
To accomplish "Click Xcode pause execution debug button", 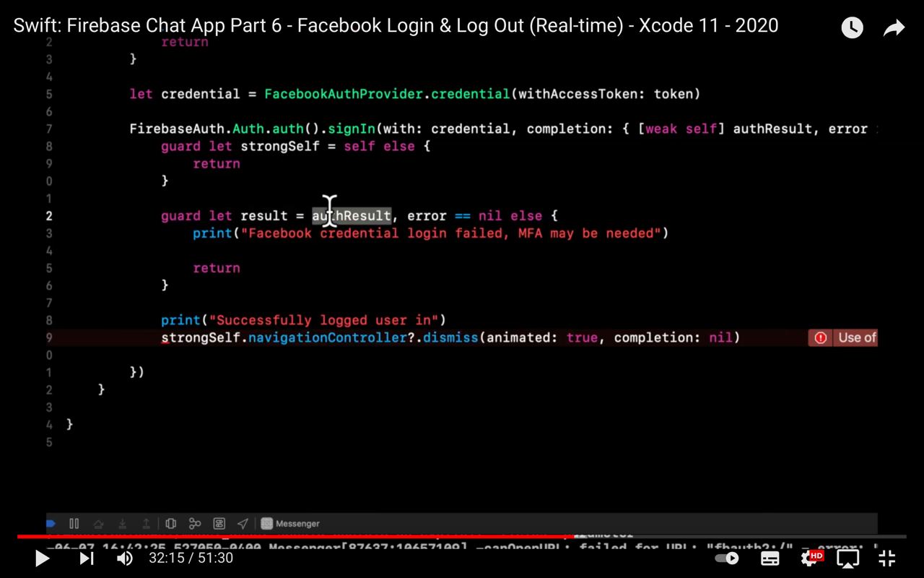I will tap(74, 524).
